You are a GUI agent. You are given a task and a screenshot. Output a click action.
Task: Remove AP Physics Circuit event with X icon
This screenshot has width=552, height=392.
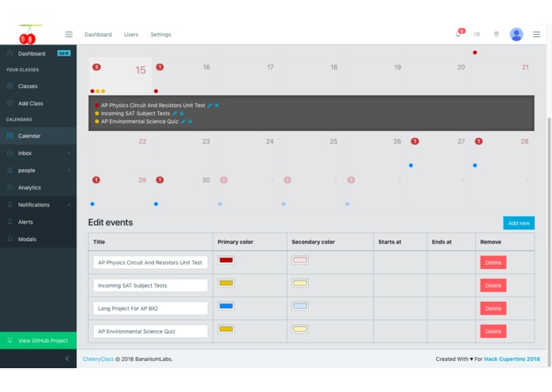(217, 106)
